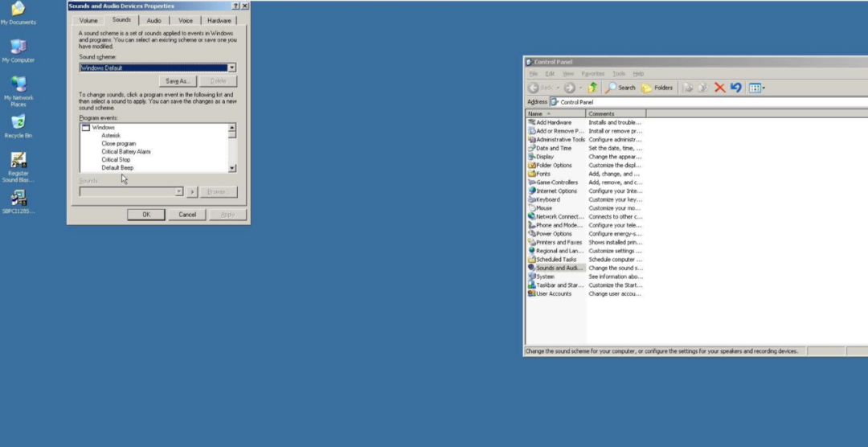Open the Favorites menu

click(x=592, y=73)
